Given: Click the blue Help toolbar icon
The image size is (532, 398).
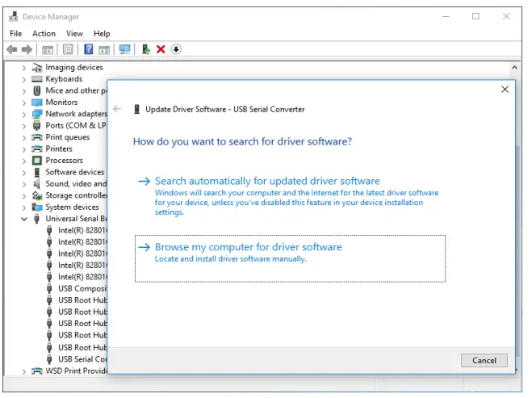Looking at the screenshot, I should (89, 49).
